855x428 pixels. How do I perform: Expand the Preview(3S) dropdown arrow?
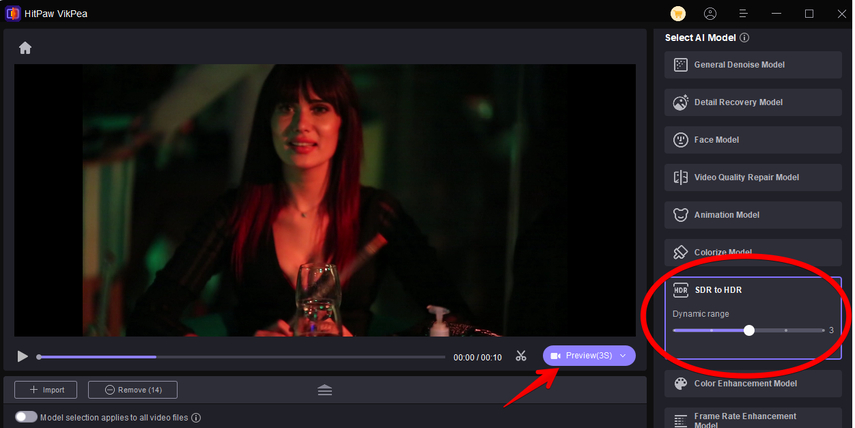[624, 356]
